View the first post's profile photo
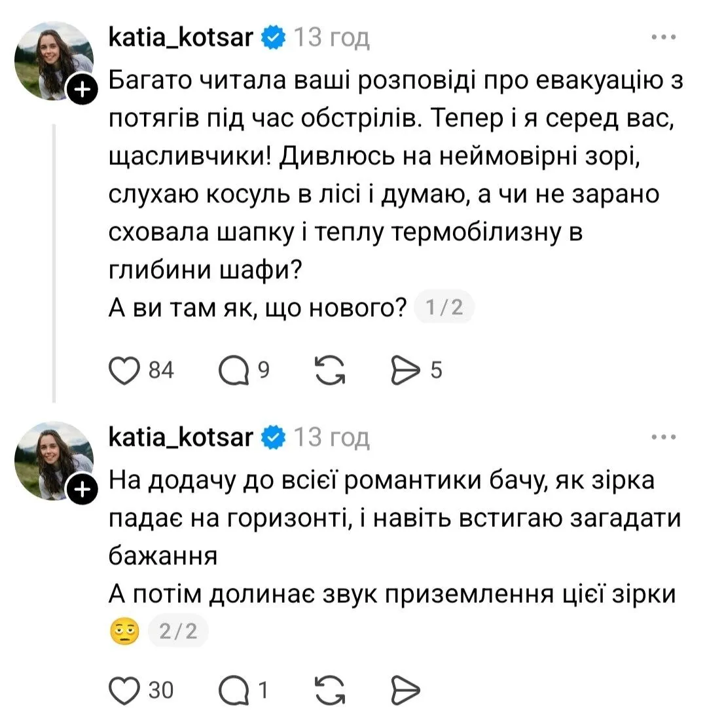This screenshot has width=707, height=728. point(54,61)
